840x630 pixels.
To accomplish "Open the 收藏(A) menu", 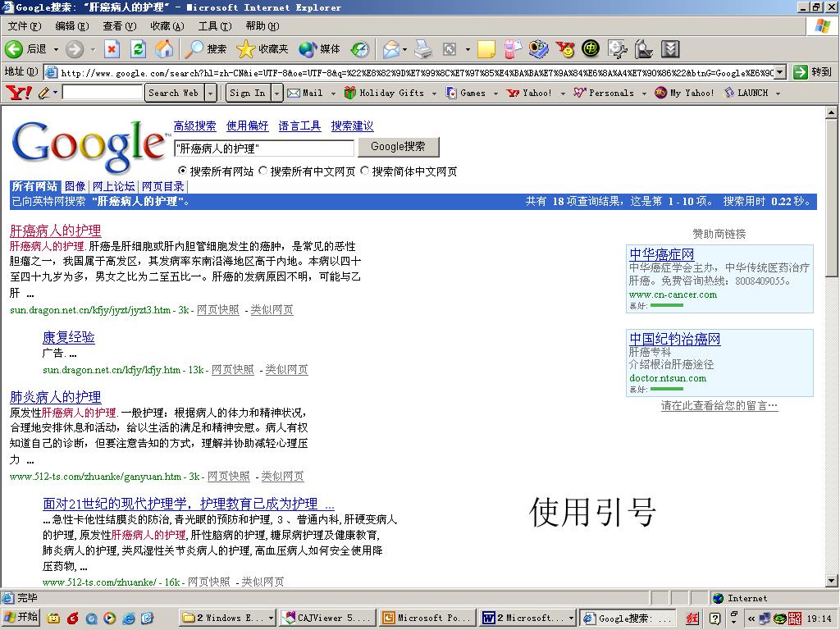I will (167, 25).
